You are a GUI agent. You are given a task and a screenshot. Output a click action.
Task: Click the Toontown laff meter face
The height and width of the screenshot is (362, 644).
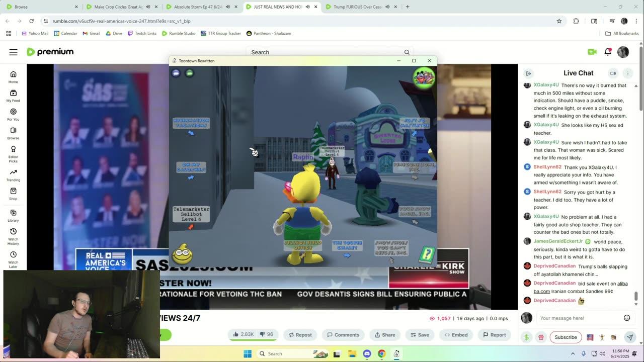coord(182,255)
